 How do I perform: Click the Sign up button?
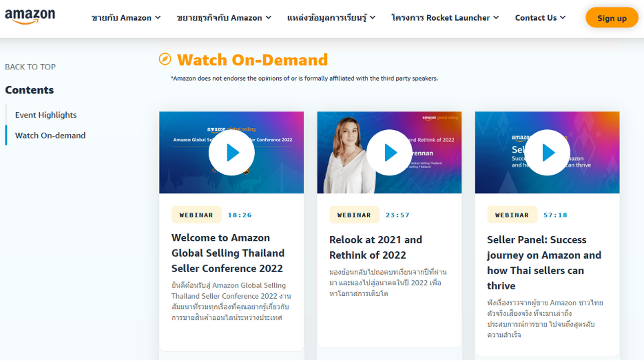click(612, 18)
